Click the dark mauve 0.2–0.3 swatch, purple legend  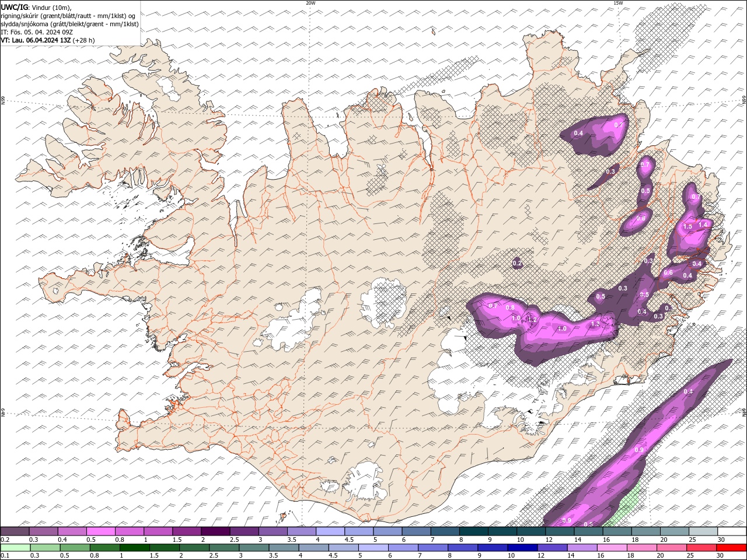point(15,531)
